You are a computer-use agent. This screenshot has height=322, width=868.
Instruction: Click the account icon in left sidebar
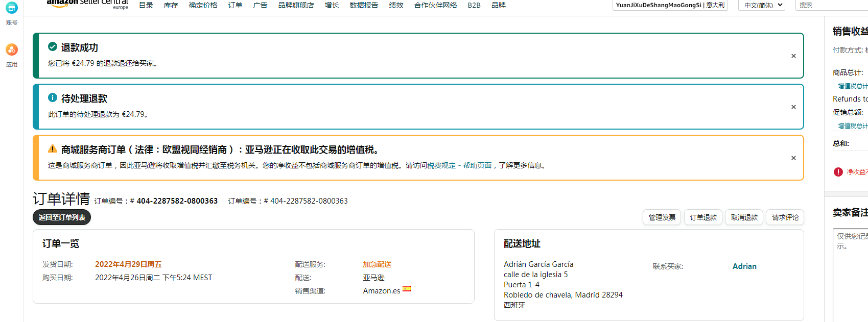[x=11, y=9]
